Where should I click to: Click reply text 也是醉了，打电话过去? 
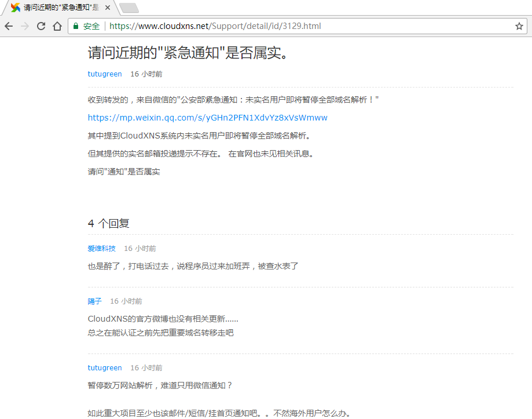[193, 266]
